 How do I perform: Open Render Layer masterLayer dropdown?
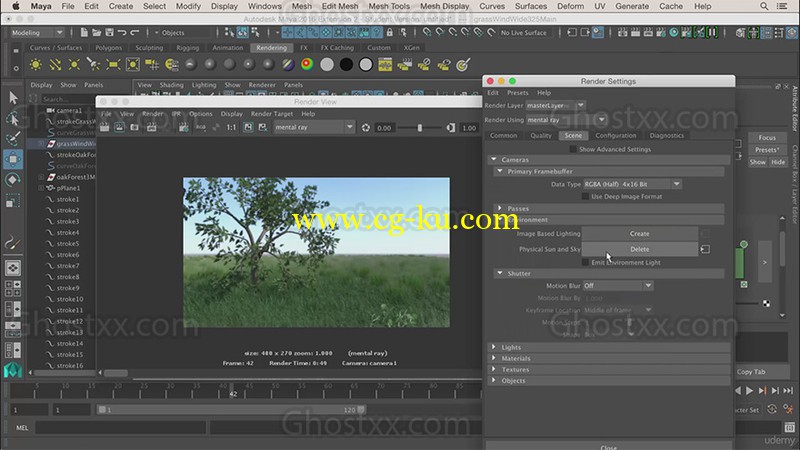point(556,105)
